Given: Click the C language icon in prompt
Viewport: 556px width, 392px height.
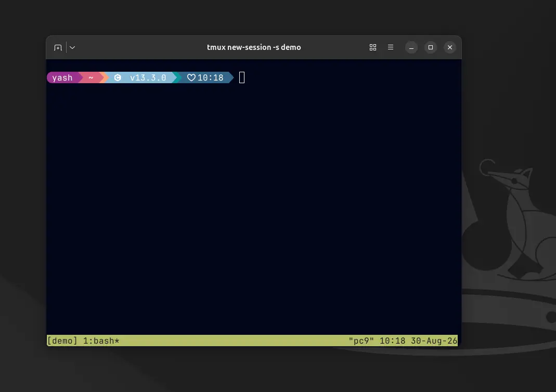Looking at the screenshot, I should (118, 77).
